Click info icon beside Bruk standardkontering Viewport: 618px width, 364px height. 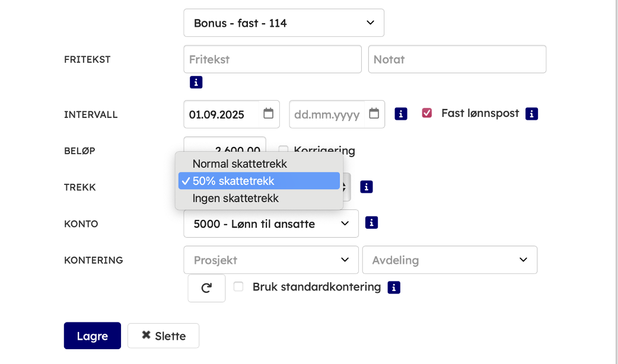(394, 288)
